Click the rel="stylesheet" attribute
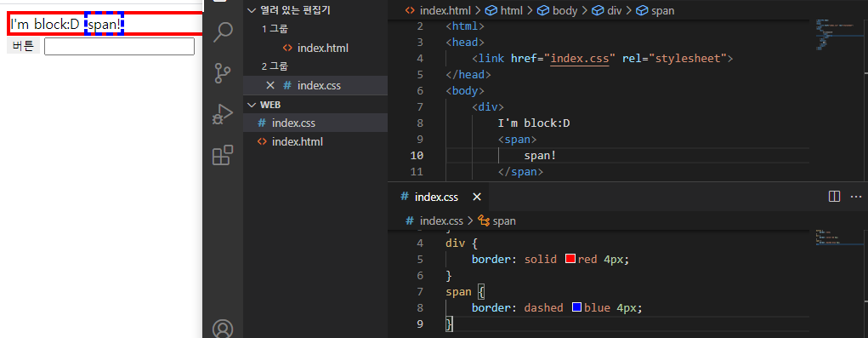Viewport: 868px width, 338px height. tap(675, 58)
